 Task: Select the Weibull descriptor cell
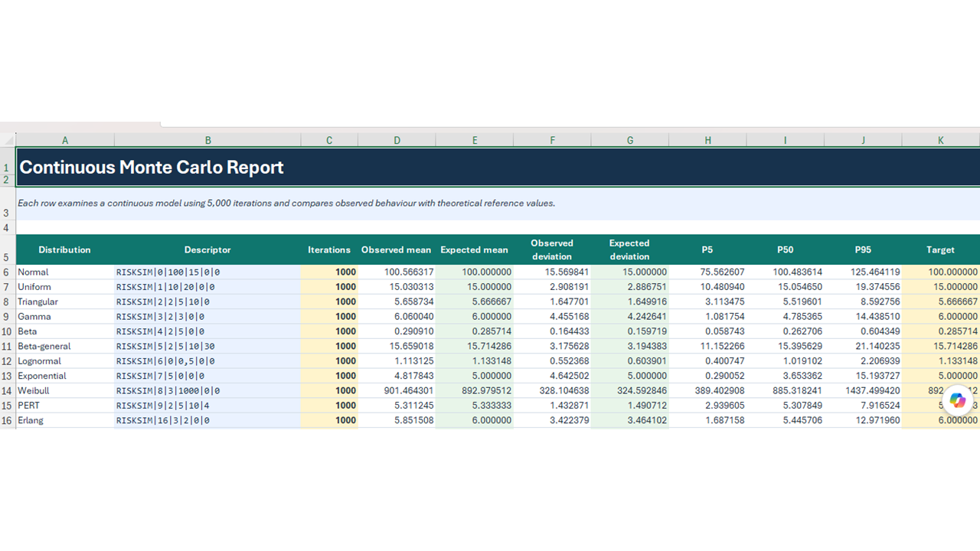(207, 390)
